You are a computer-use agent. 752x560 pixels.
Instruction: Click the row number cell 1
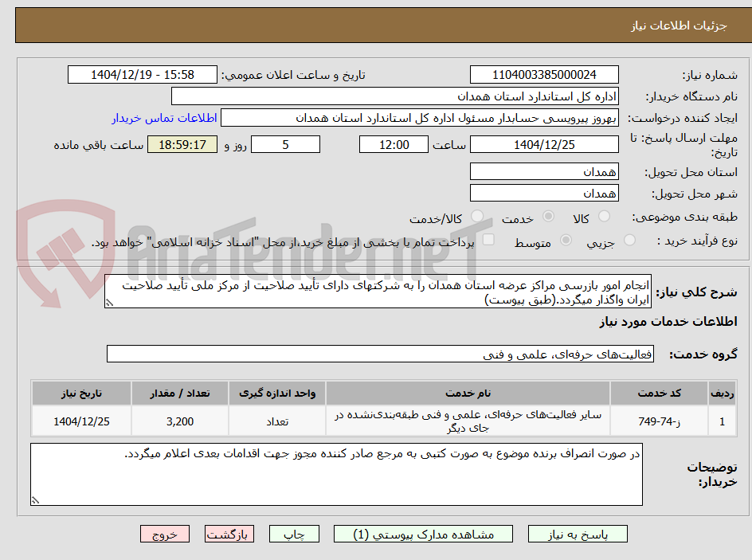723,421
